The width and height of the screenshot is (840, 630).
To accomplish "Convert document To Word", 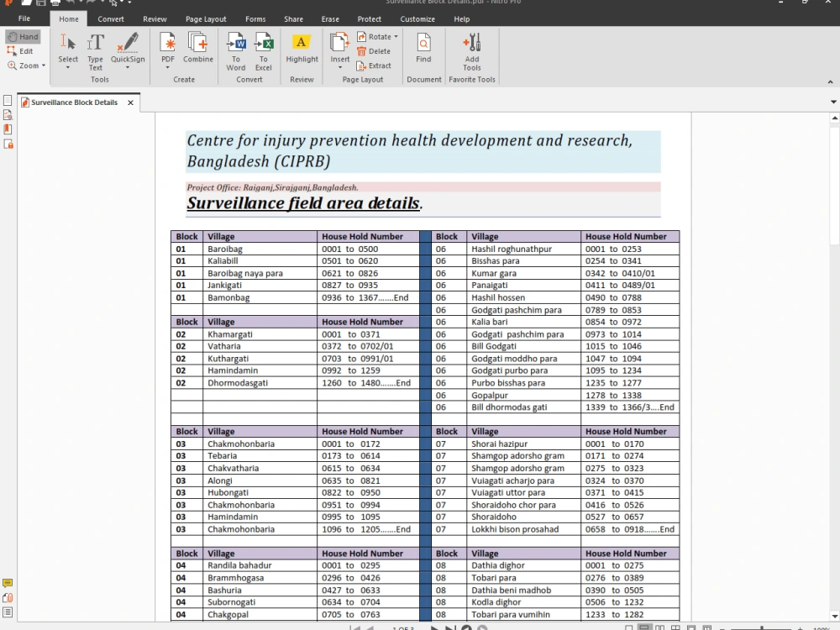I will (236, 51).
